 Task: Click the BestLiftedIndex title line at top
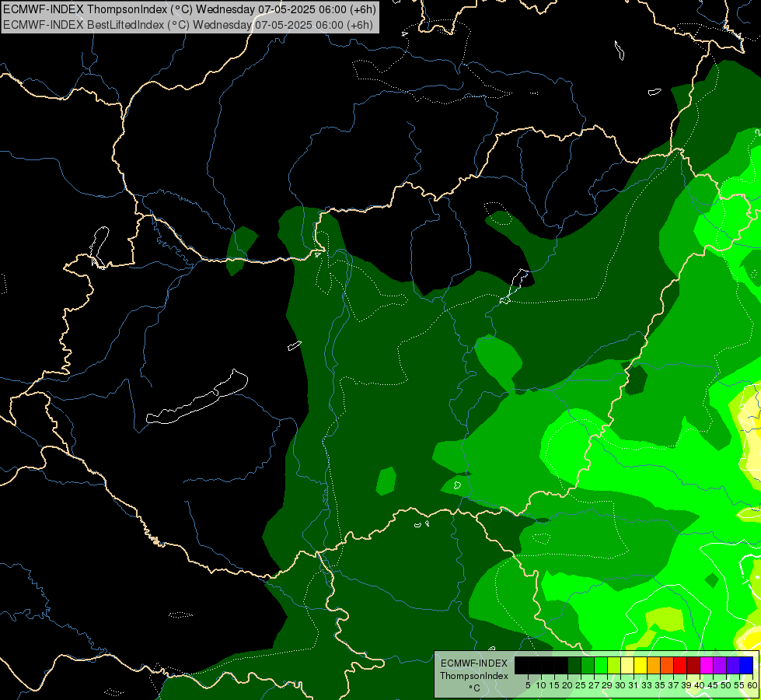[x=188, y=25]
